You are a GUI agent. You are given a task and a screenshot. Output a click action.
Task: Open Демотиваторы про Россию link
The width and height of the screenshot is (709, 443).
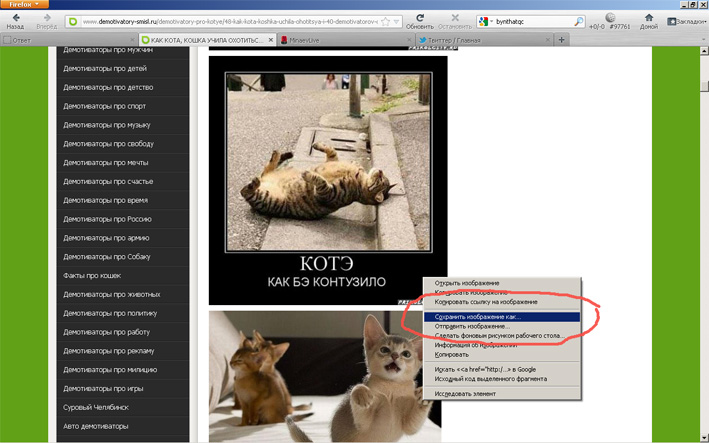(107, 219)
